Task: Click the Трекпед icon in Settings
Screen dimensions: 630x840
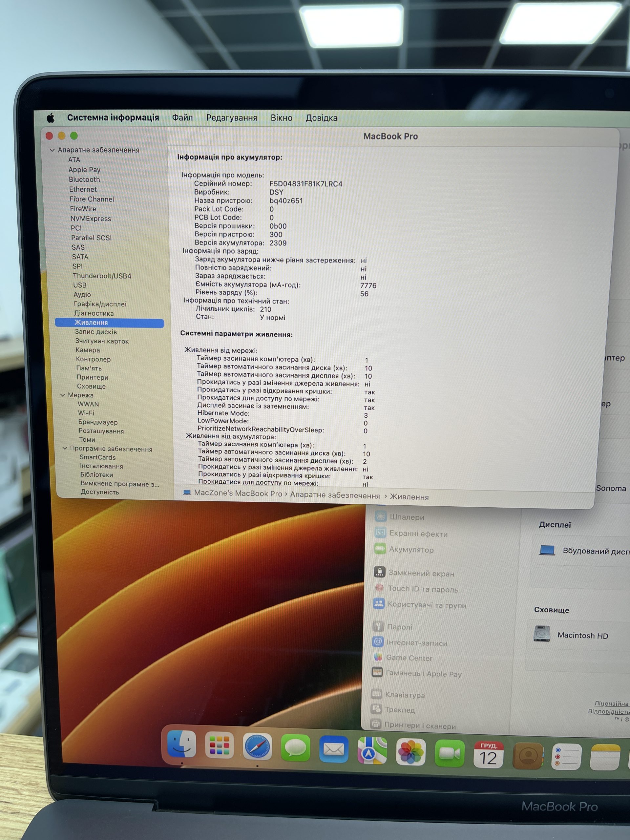Action: click(x=376, y=709)
